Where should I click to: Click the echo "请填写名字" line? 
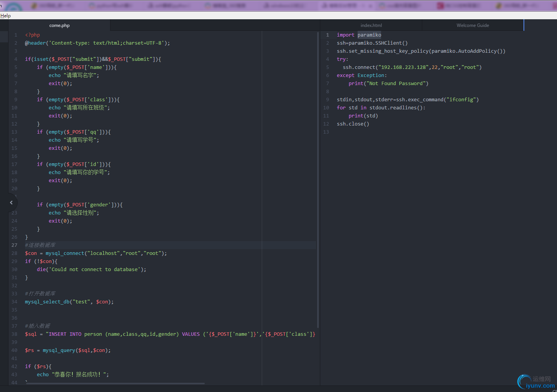click(74, 75)
